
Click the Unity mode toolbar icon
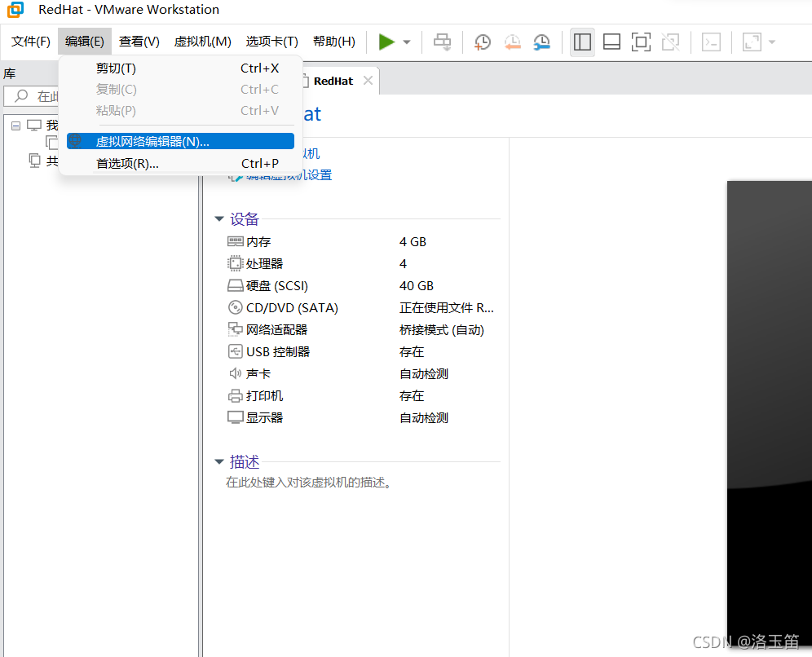click(x=671, y=42)
